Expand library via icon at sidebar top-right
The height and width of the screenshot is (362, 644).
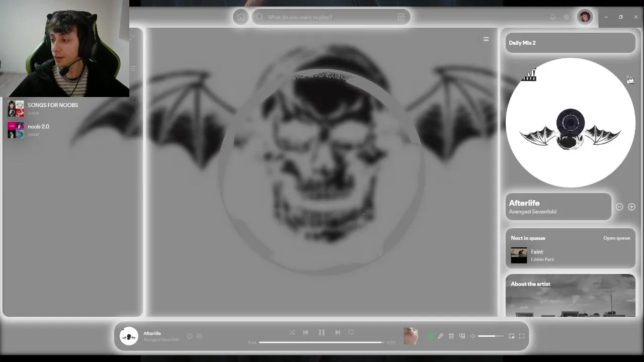pyautogui.click(x=132, y=37)
